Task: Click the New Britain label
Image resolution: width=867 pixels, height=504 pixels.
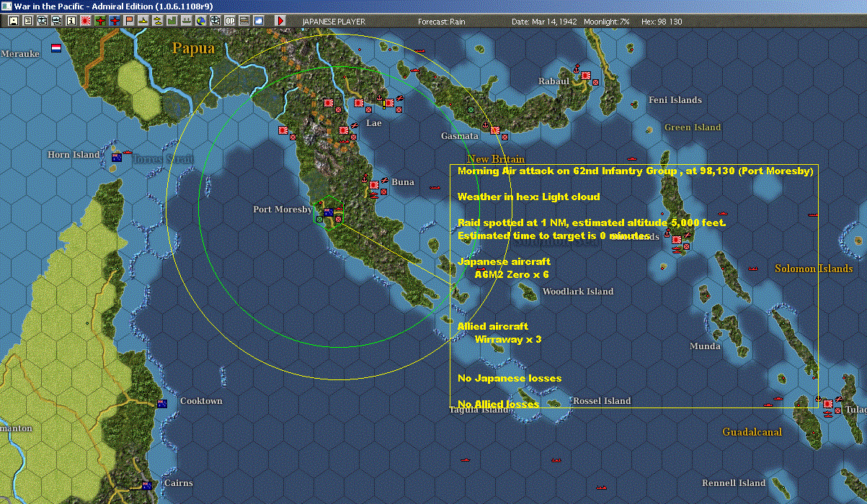Action: click(496, 159)
